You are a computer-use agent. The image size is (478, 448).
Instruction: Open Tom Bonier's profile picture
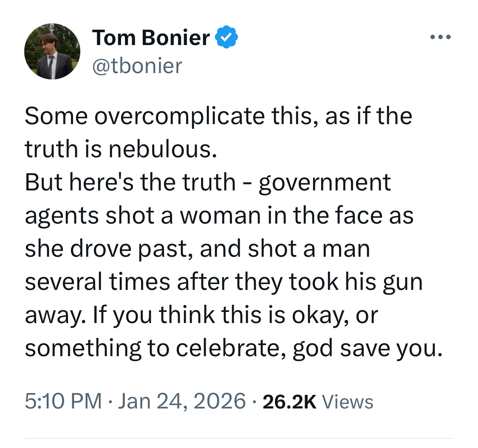[x=52, y=51]
